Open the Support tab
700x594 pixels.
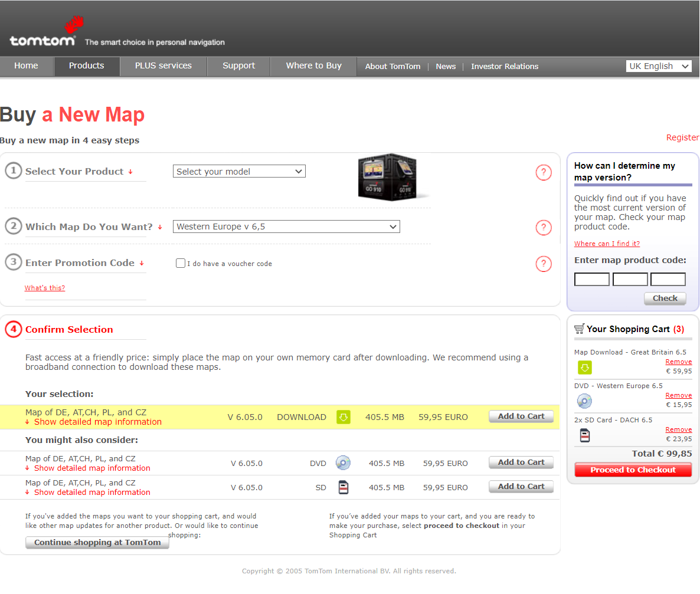point(239,66)
